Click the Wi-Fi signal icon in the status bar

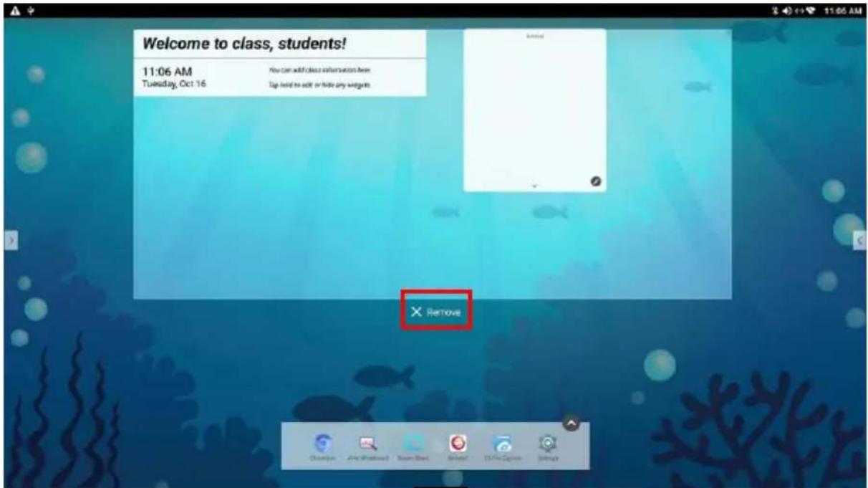[811, 11]
